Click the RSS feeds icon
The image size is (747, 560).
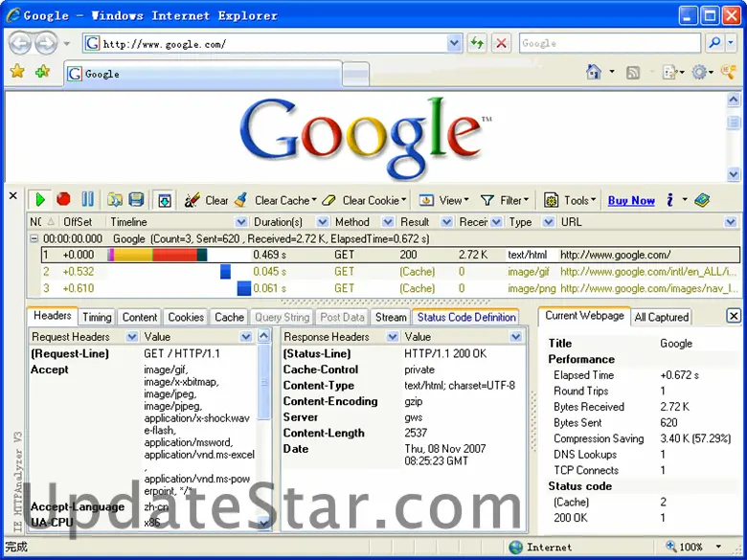[633, 73]
